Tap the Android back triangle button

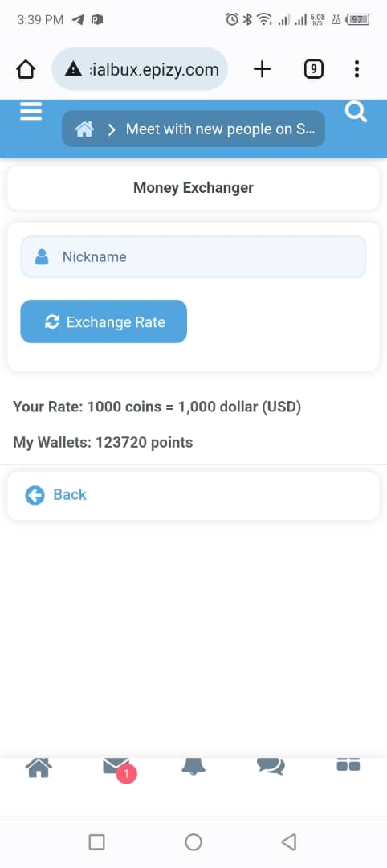pos(288,842)
